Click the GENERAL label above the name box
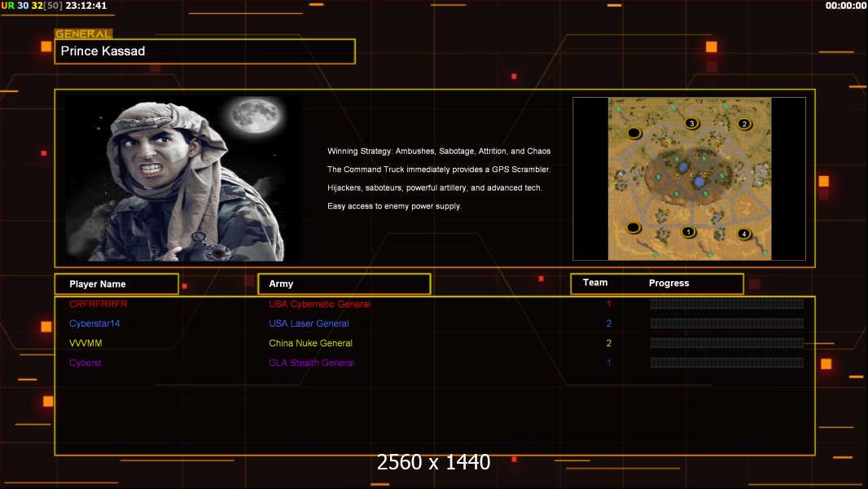 point(83,33)
